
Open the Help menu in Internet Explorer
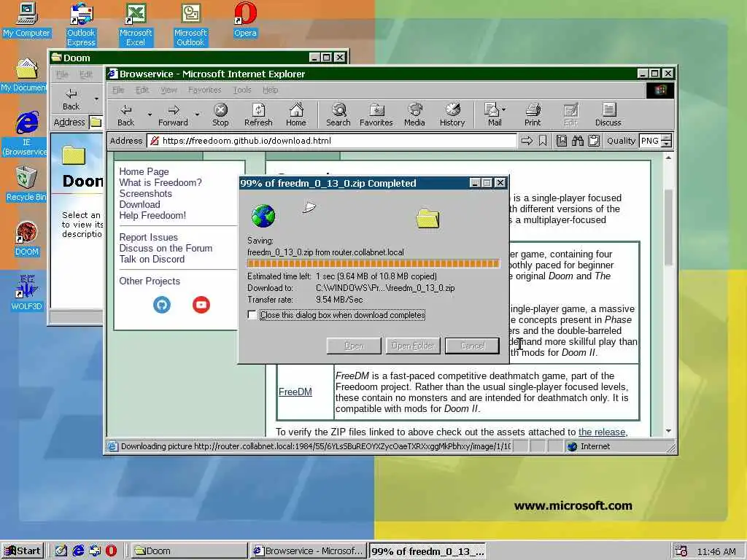point(270,90)
